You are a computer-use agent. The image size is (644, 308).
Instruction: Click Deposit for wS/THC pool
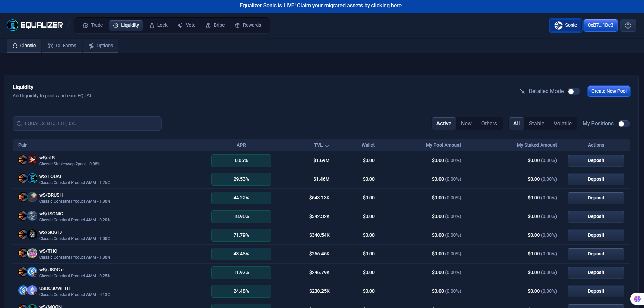pos(596,254)
